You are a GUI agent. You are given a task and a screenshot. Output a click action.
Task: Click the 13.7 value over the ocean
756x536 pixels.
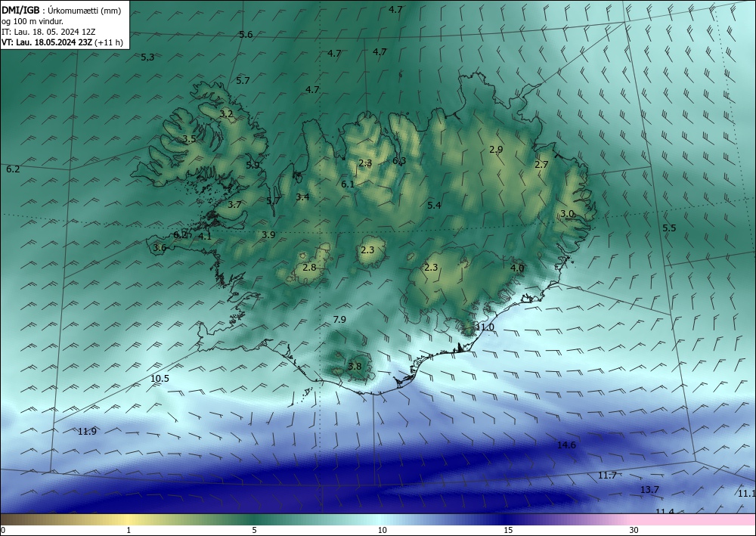pos(650,489)
